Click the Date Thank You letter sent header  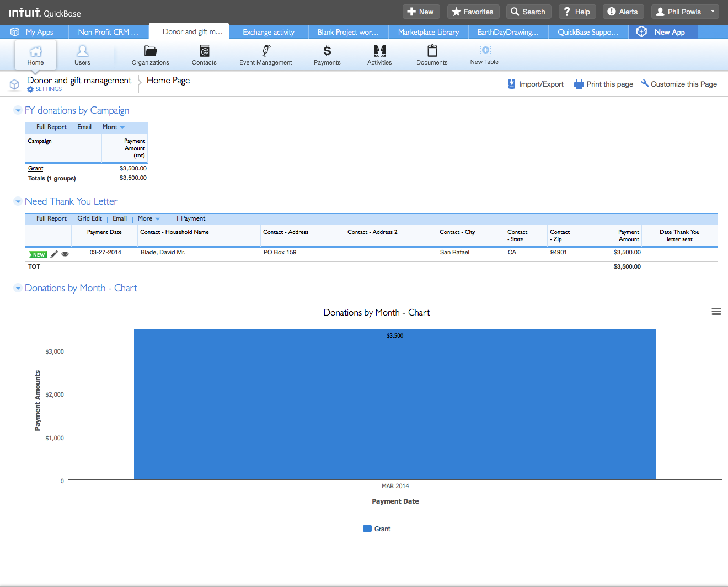pos(679,236)
